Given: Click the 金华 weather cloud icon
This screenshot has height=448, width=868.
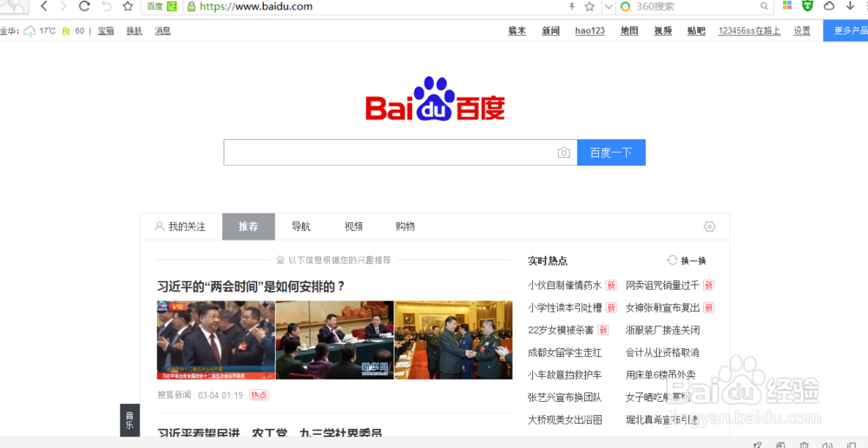Looking at the screenshot, I should pyautogui.click(x=30, y=31).
